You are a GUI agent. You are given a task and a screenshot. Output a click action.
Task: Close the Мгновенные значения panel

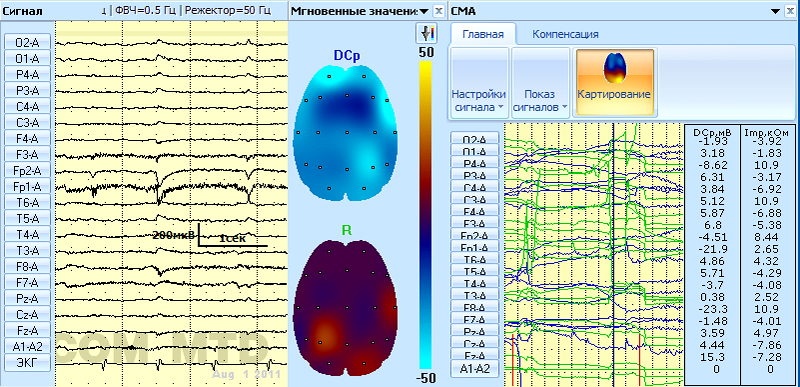(438, 11)
